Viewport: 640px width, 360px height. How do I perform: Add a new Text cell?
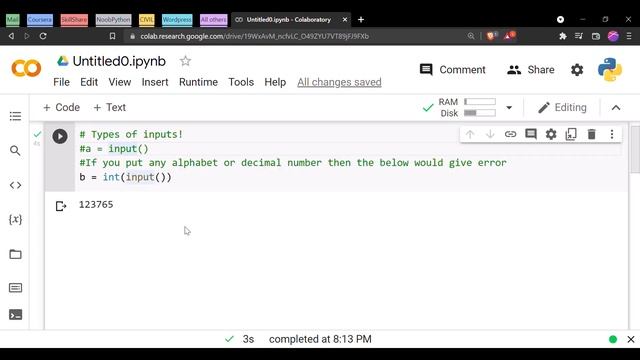click(x=110, y=107)
